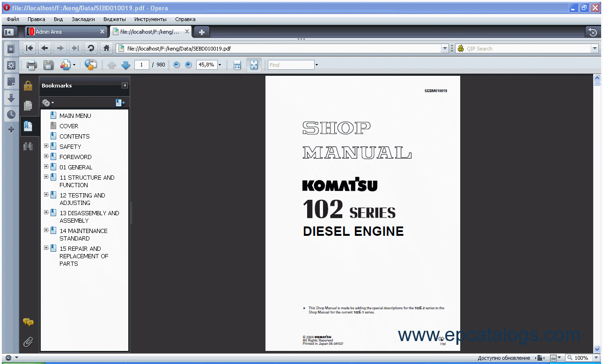The width and height of the screenshot is (603, 364).
Task: Open the Вид menu
Action: click(x=58, y=19)
